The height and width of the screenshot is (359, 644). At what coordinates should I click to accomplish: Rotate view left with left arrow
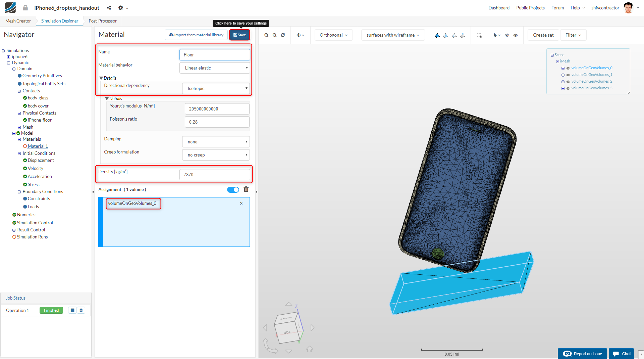point(265,327)
